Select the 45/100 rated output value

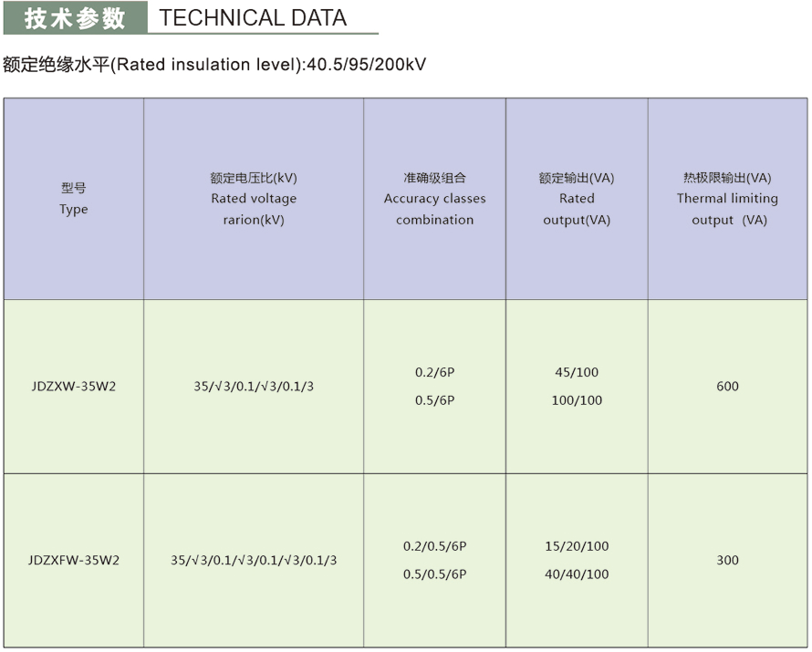[x=577, y=372]
